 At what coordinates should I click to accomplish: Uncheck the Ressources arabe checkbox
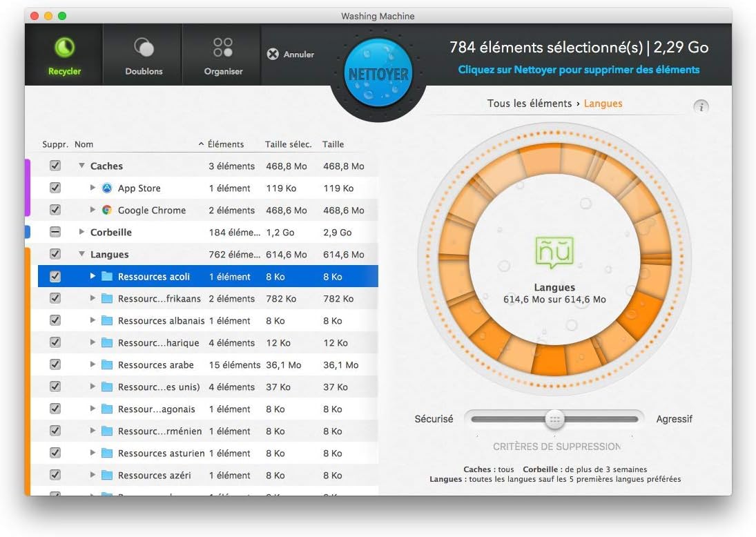(x=55, y=364)
